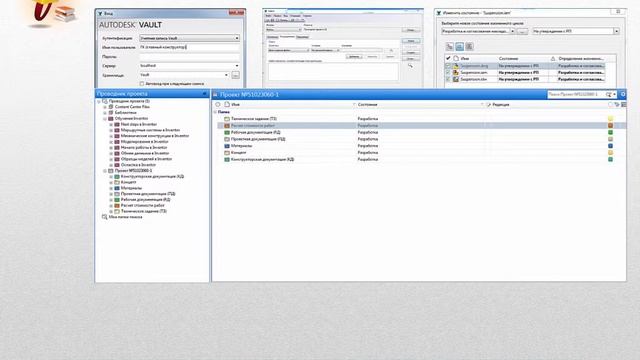
Task: Click Suspension.idw drawing icon in change-state dialog
Action: click(456, 79)
